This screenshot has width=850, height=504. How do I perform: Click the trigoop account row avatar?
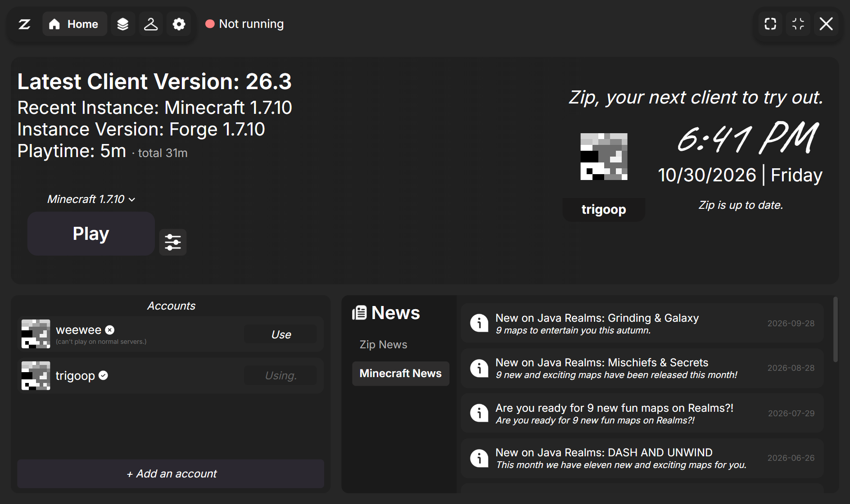click(x=36, y=375)
